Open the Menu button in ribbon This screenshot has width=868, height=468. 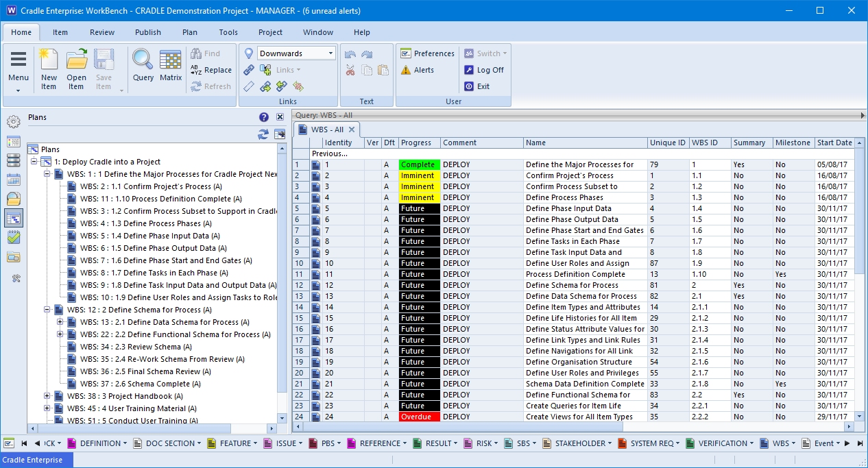point(19,70)
